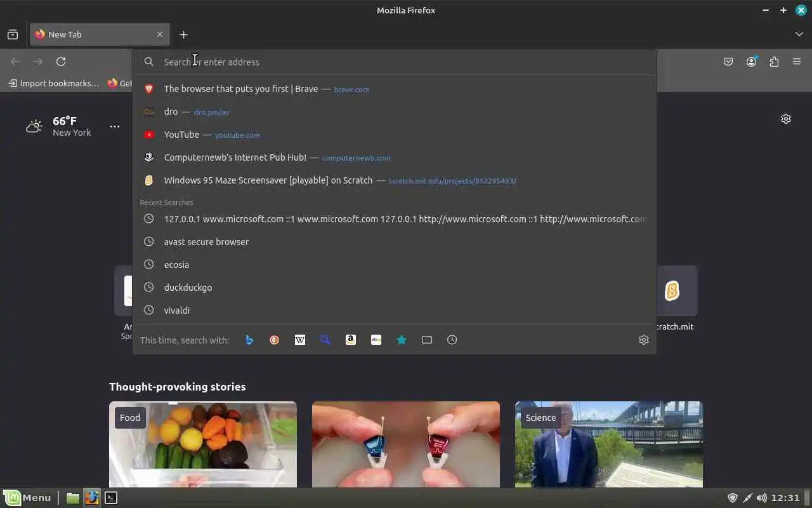
Task: Select recent search 'vivaldi'
Action: click(x=395, y=310)
